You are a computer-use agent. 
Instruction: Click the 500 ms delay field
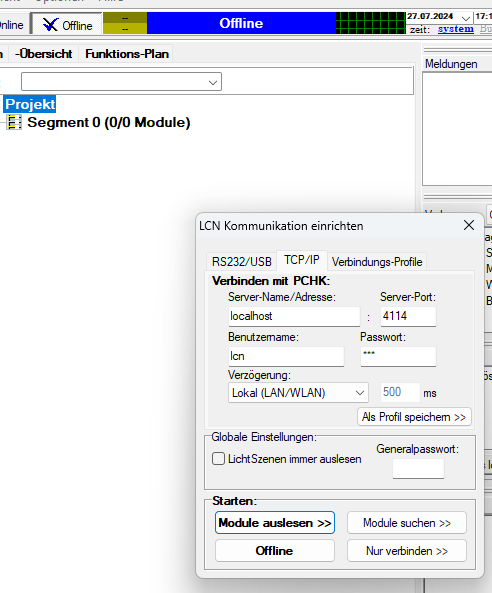400,392
